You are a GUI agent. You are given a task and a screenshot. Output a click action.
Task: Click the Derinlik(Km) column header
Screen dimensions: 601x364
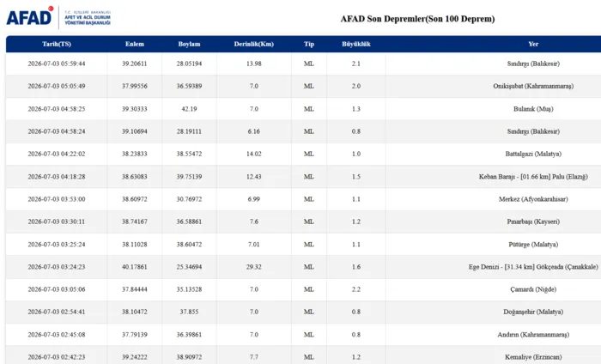click(x=254, y=44)
